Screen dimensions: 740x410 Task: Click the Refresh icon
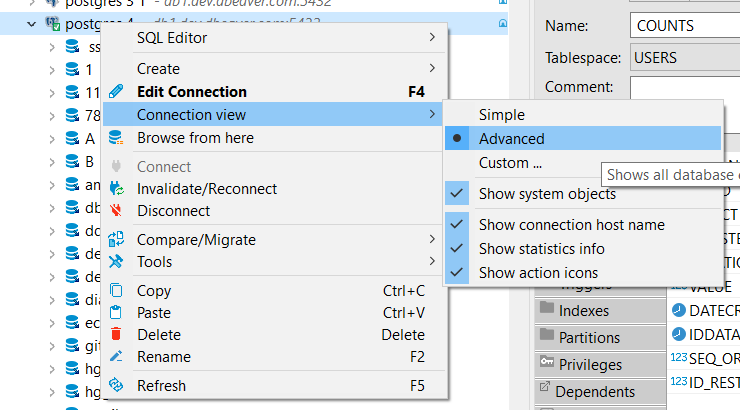pos(116,385)
